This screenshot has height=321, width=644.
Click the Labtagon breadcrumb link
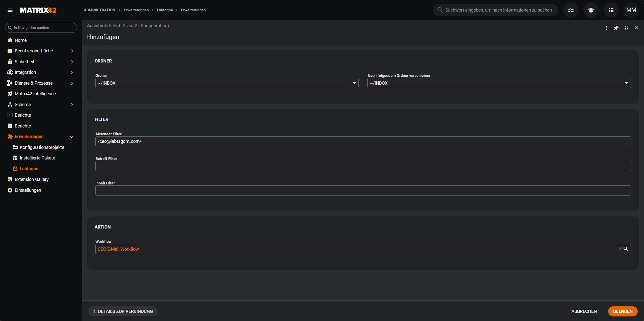[165, 10]
